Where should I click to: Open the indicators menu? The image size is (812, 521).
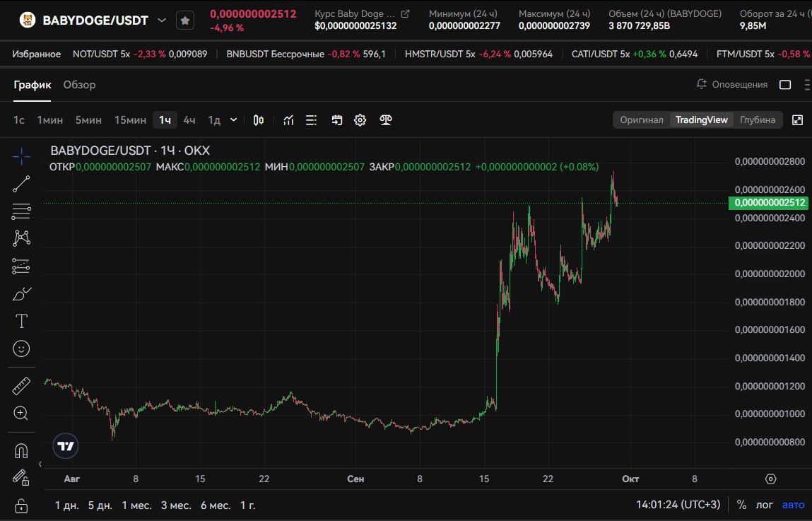288,120
